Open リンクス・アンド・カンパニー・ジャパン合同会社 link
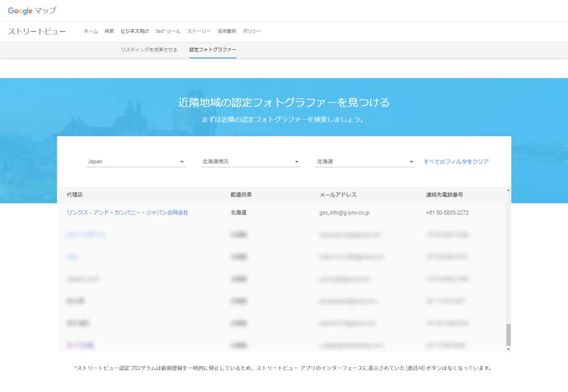568x392 pixels. 127,213
